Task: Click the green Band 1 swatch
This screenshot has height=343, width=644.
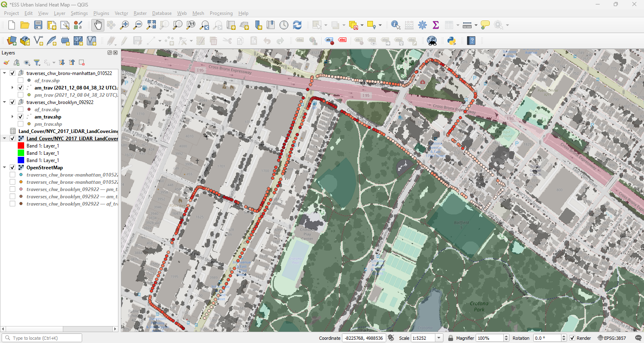Action: (21, 153)
